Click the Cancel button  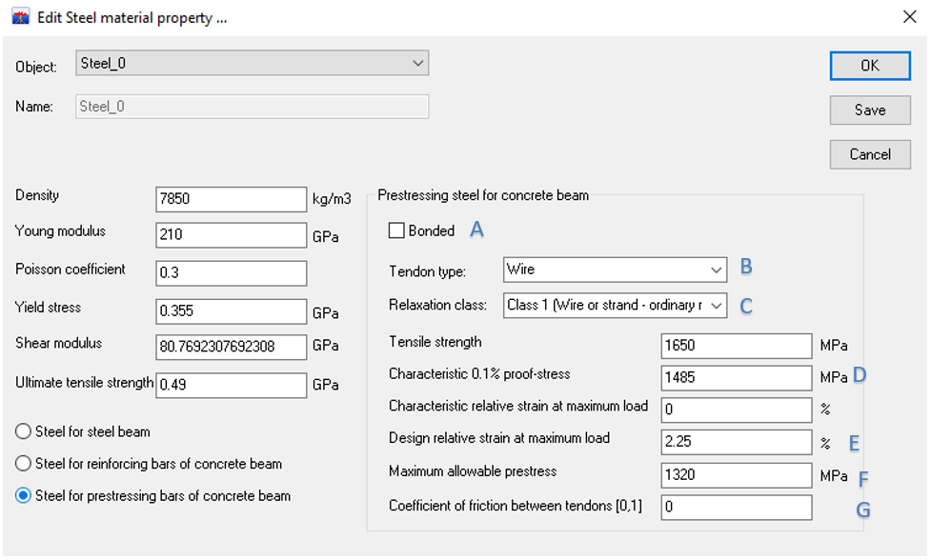coord(869,154)
